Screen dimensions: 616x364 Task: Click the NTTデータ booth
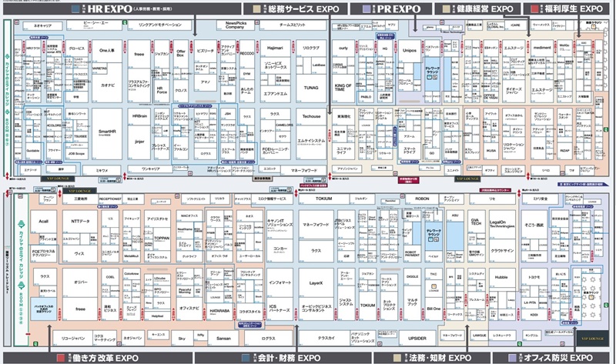[80, 222]
